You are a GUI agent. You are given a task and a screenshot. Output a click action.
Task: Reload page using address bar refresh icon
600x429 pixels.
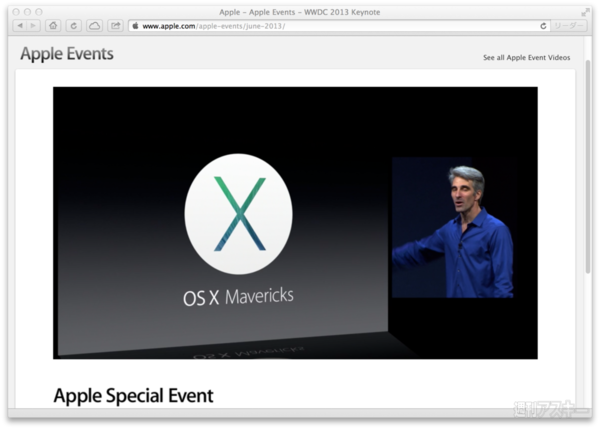(543, 26)
